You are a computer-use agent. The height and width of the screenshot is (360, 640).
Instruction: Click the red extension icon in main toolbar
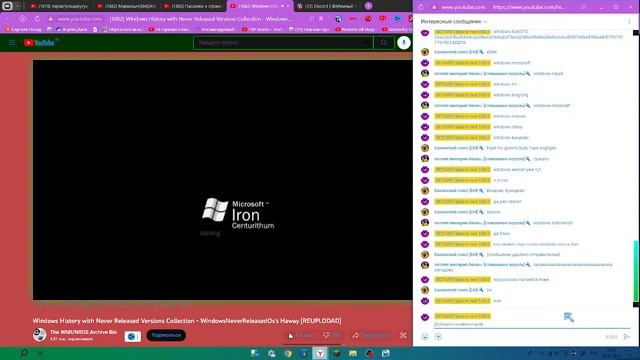point(368,19)
